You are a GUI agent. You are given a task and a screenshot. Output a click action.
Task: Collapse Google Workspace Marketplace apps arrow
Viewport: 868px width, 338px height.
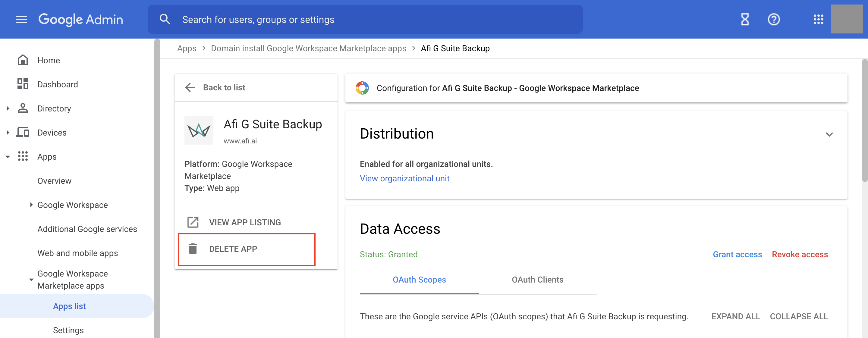tap(31, 280)
